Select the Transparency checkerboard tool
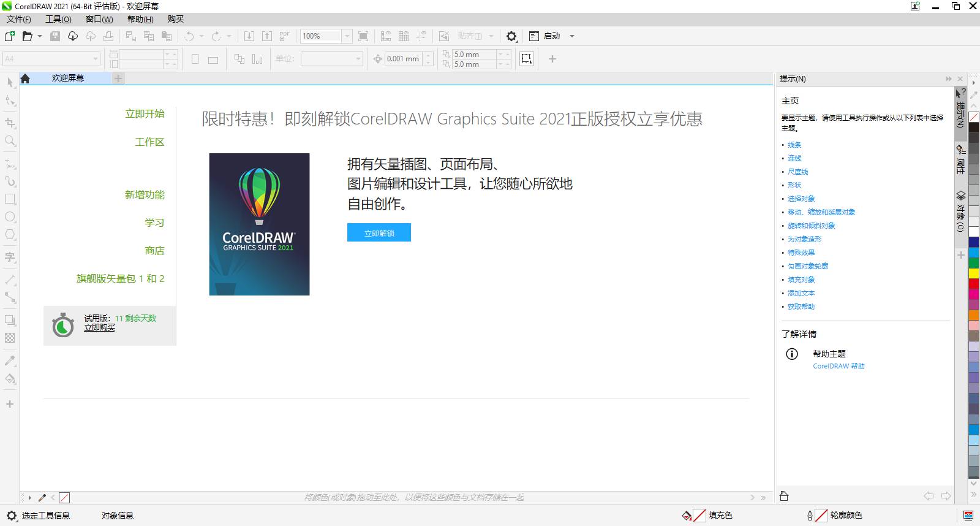This screenshot has width=980, height=526. click(10, 338)
